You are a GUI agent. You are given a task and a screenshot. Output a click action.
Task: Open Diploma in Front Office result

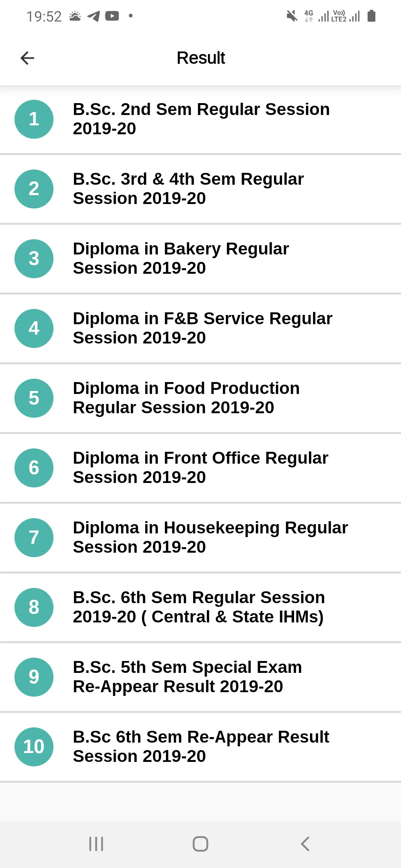coord(200,468)
